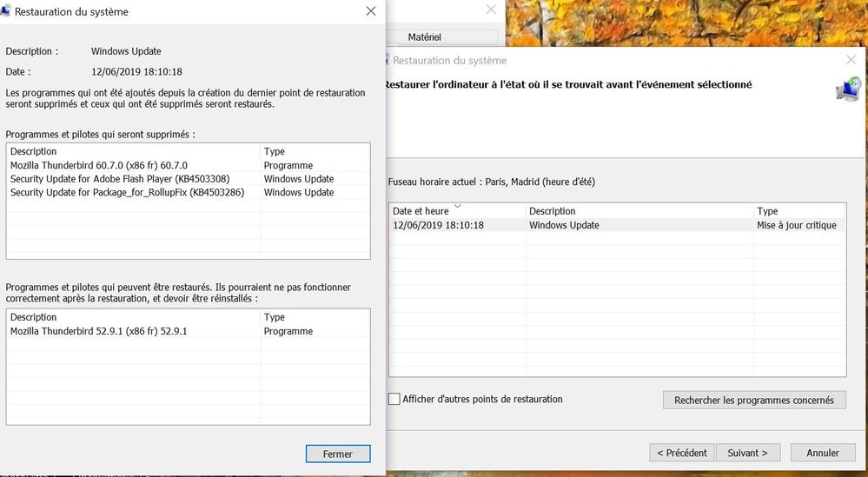Close the background properties window behind dialogs

click(491, 10)
